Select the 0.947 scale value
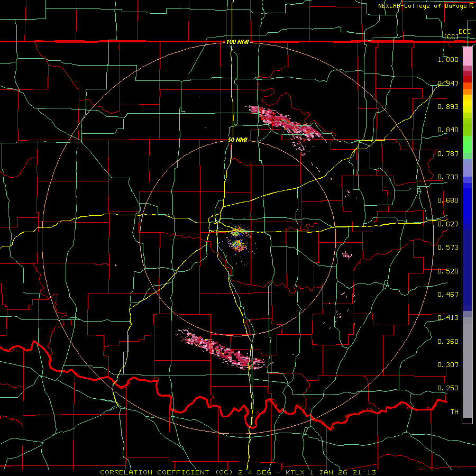This screenshot has width=476, height=476. (448, 83)
